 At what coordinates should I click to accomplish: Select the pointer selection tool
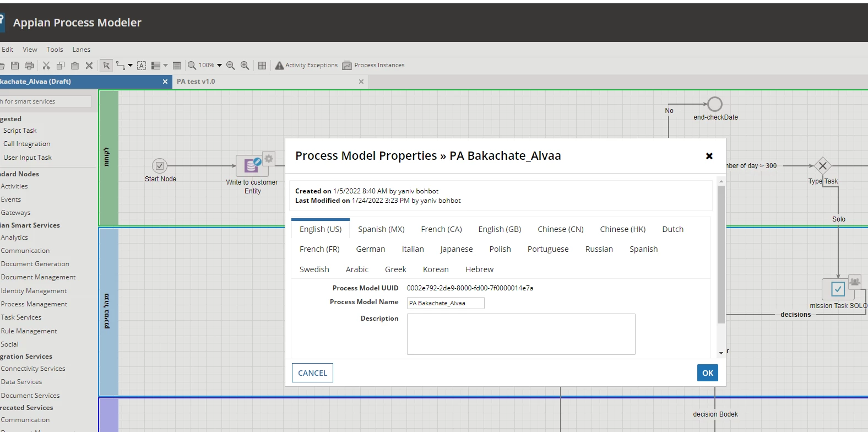[106, 66]
